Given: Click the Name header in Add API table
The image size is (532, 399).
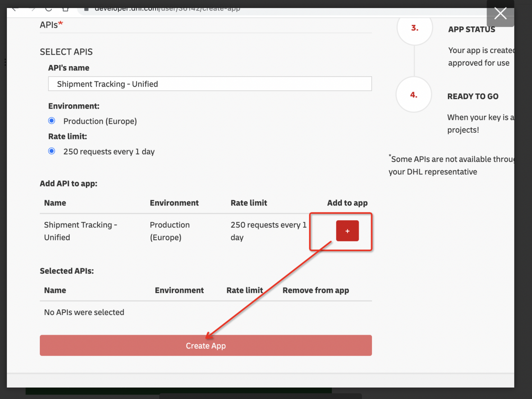Looking at the screenshot, I should (x=55, y=203).
